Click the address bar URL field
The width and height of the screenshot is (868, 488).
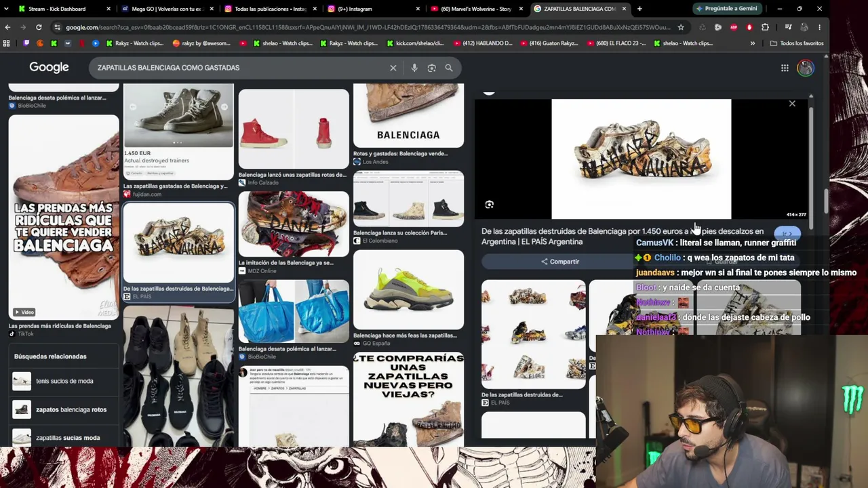pyautogui.click(x=368, y=27)
